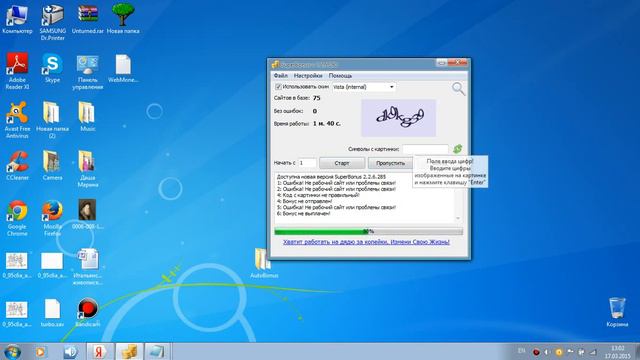640x360 pixels.
Task: Click the gold coins taskbar button
Action: click(129, 351)
